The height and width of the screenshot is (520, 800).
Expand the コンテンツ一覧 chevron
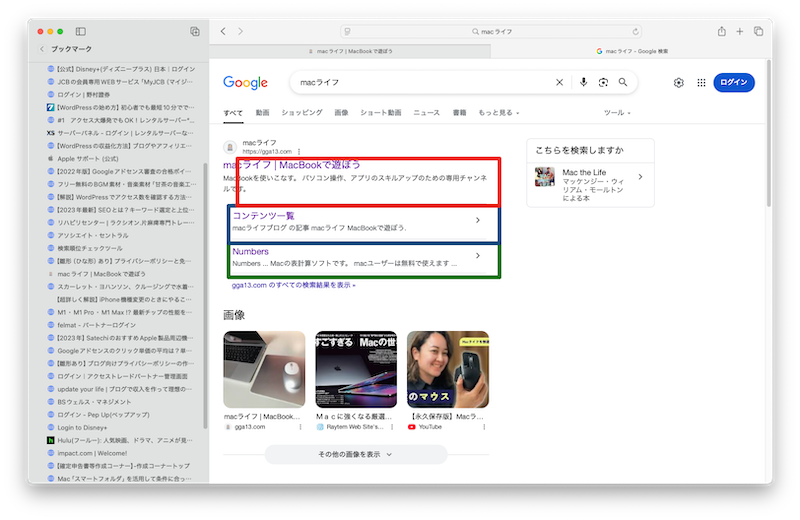tap(478, 220)
